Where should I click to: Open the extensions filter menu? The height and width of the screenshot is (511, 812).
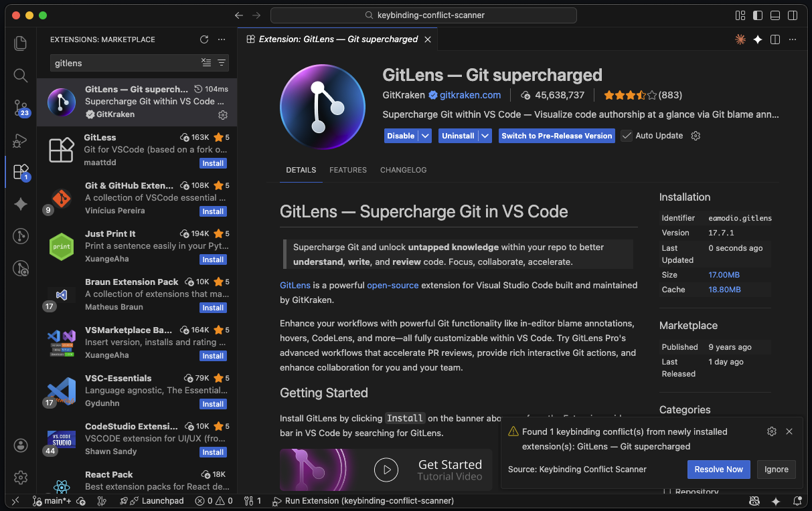[x=222, y=62]
